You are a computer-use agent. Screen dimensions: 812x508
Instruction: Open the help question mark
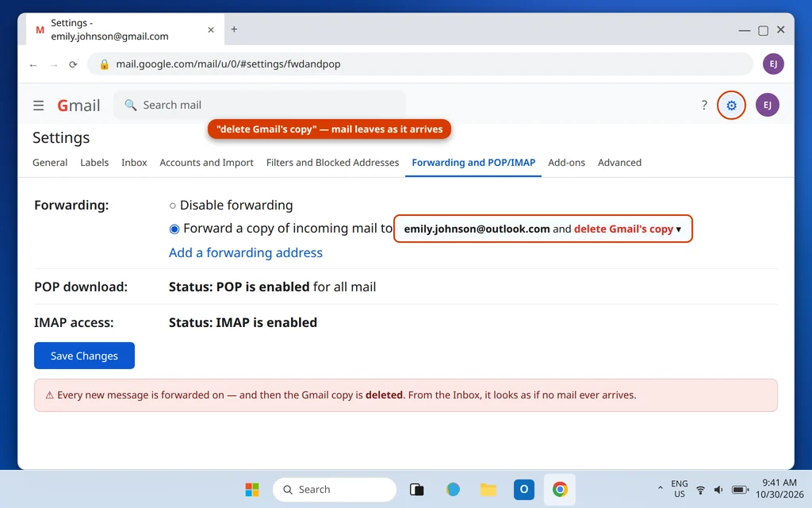[704, 106]
